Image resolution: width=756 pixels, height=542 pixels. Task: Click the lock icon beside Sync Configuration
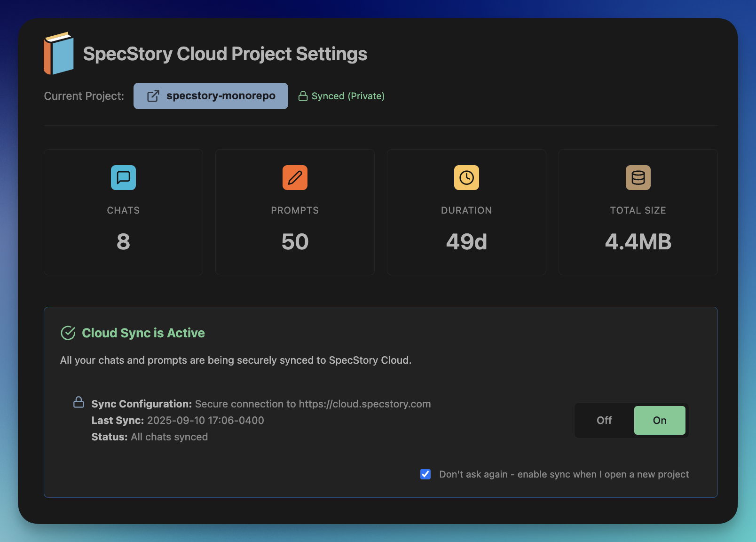(x=79, y=402)
